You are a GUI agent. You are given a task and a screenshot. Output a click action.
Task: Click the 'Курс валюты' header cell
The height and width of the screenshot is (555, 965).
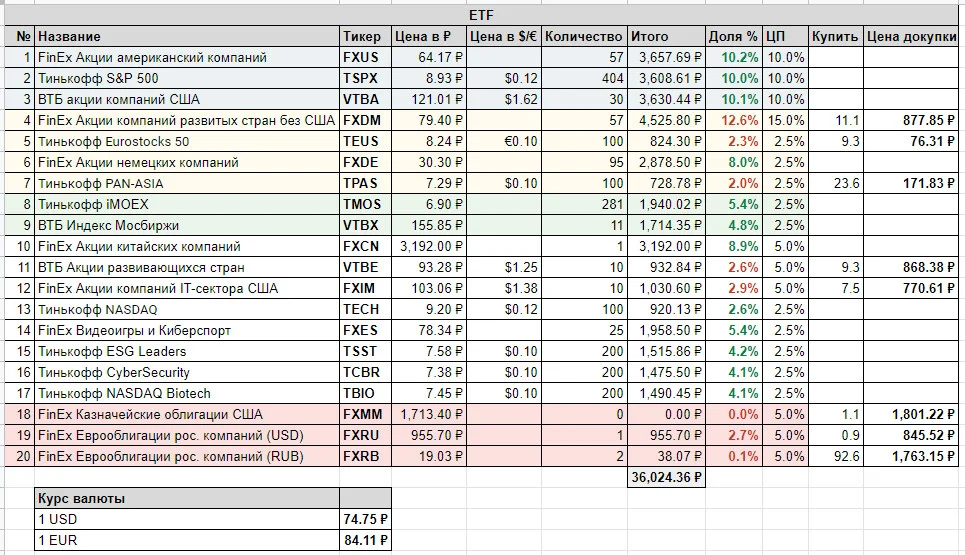click(187, 498)
